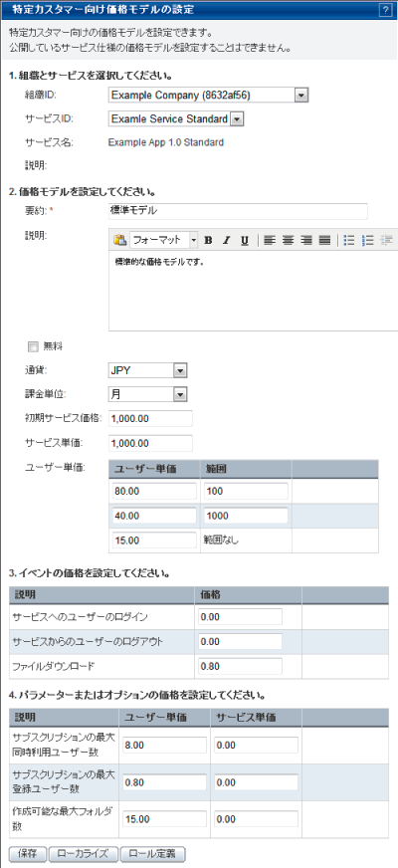Viewport: 398px width, 868px height.
Task: Click the ローカライズ button
Action: (83, 853)
